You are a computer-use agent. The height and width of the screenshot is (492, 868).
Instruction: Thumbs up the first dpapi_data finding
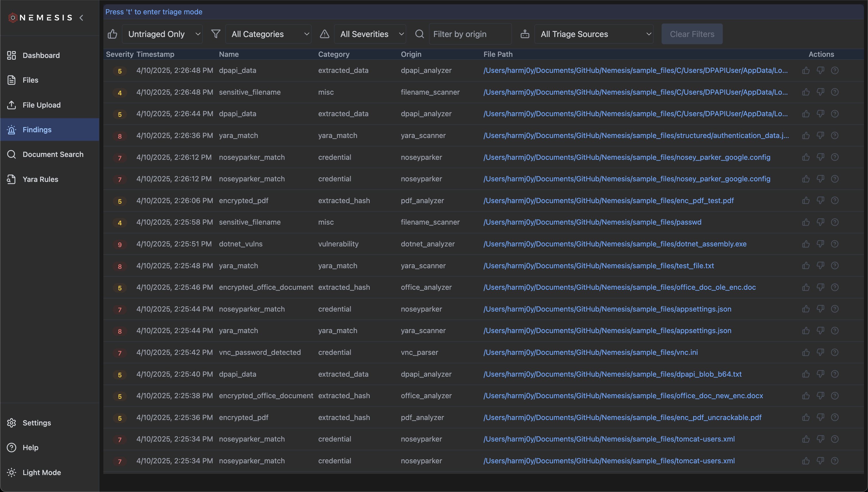[806, 70]
